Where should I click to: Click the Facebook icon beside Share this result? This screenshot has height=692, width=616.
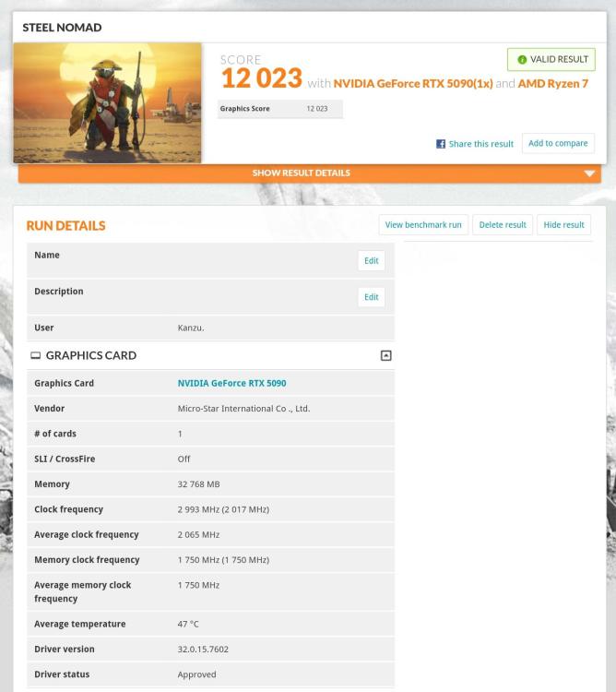[441, 144]
